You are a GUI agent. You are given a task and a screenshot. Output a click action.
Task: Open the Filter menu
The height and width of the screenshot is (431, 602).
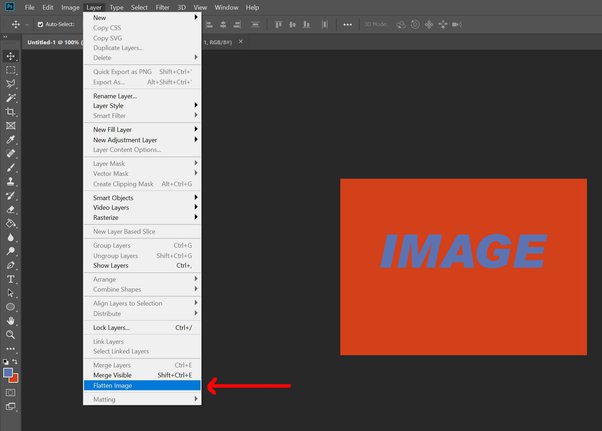(162, 7)
